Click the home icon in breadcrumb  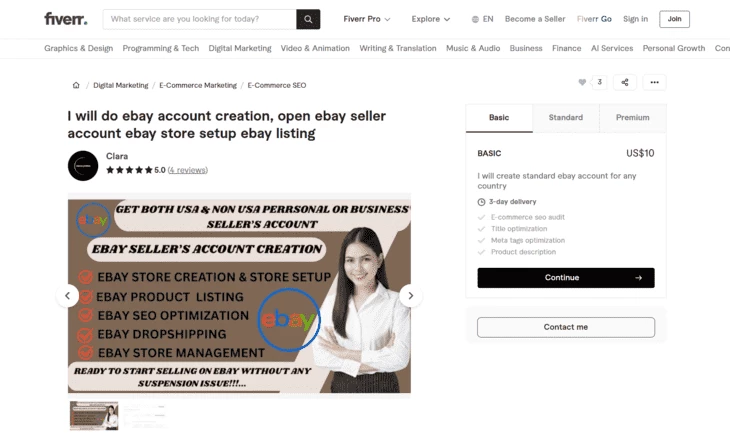point(76,85)
